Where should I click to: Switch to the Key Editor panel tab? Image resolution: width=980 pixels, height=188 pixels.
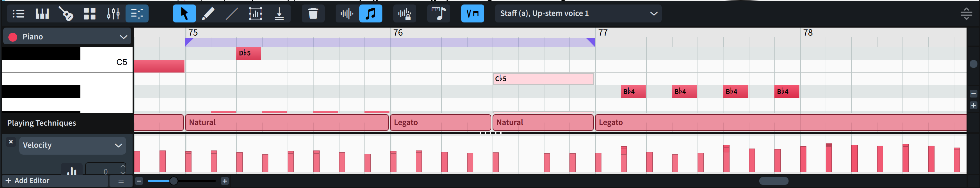click(x=137, y=14)
